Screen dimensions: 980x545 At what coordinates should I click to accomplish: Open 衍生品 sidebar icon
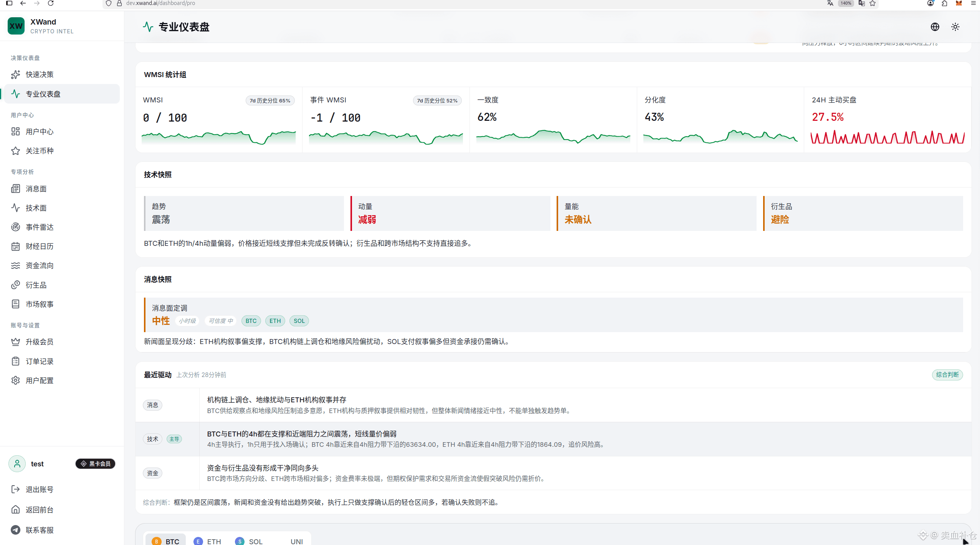15,285
